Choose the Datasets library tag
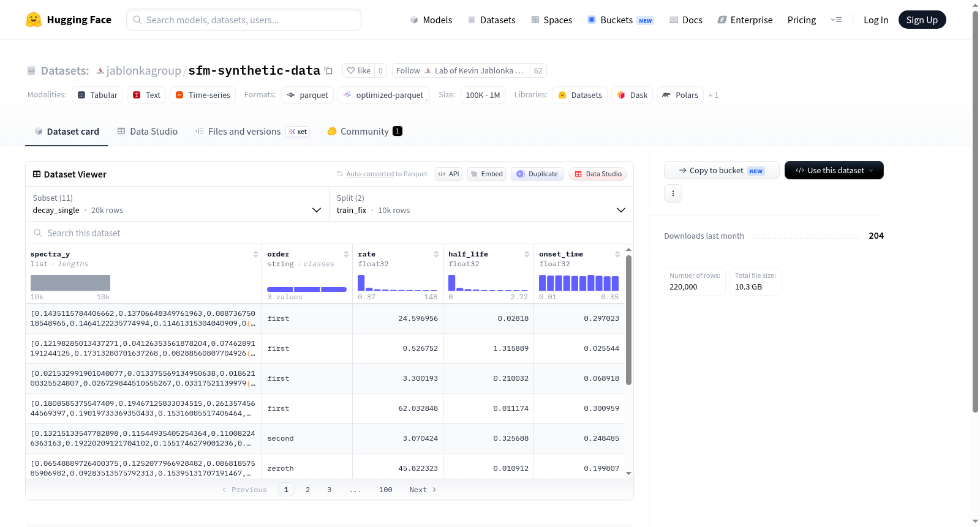 click(x=580, y=95)
